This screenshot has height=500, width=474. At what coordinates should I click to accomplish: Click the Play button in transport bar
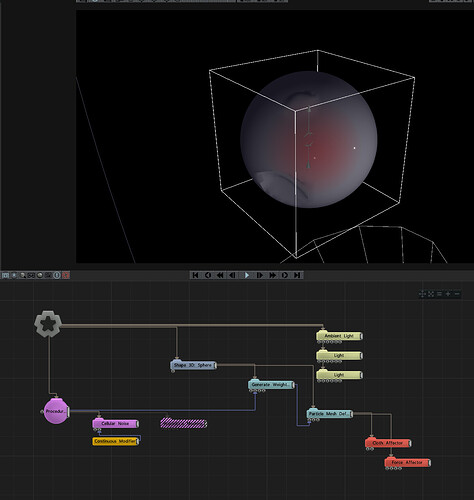[x=247, y=275]
